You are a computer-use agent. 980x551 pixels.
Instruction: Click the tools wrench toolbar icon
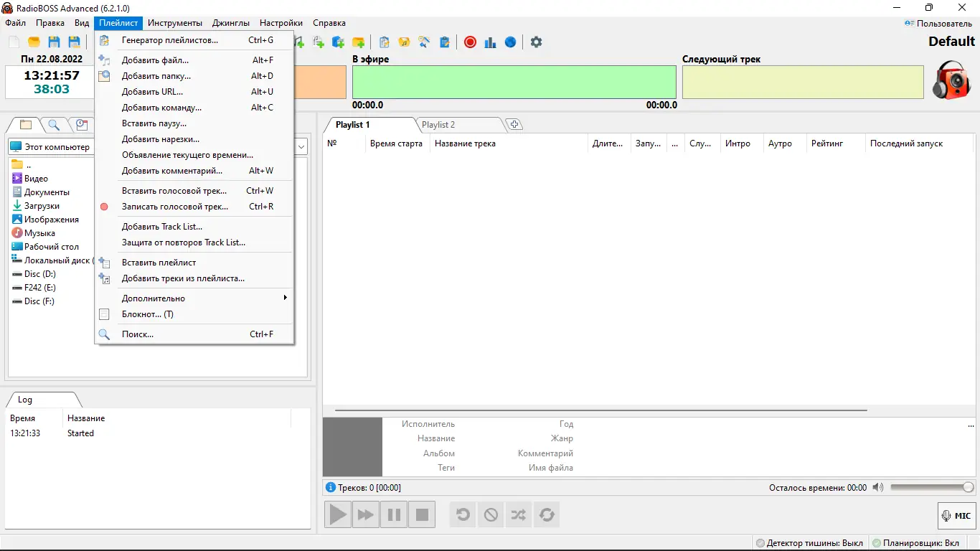click(x=424, y=42)
